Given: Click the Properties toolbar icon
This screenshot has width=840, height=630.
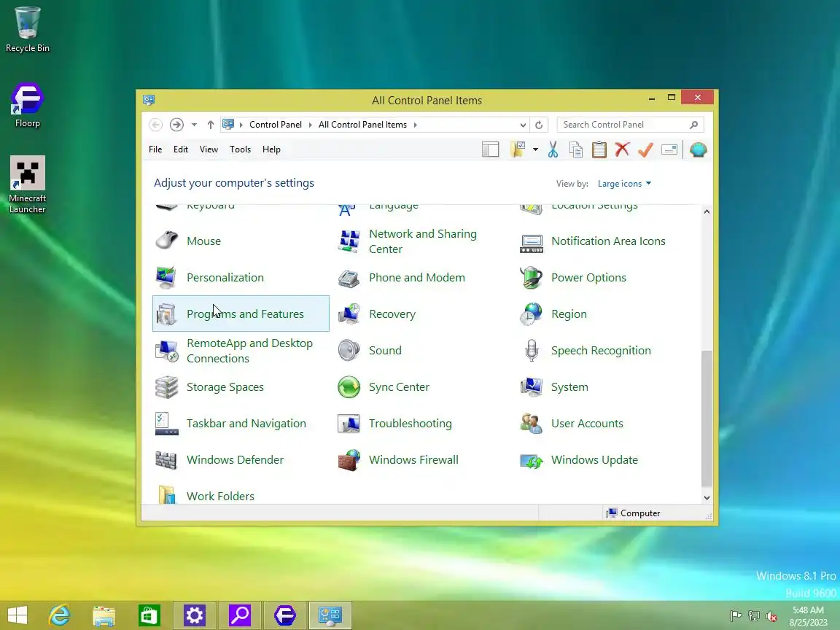Looking at the screenshot, I should coord(669,149).
